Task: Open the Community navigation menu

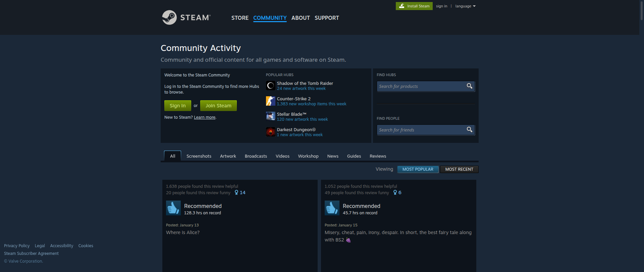Action: click(x=270, y=18)
